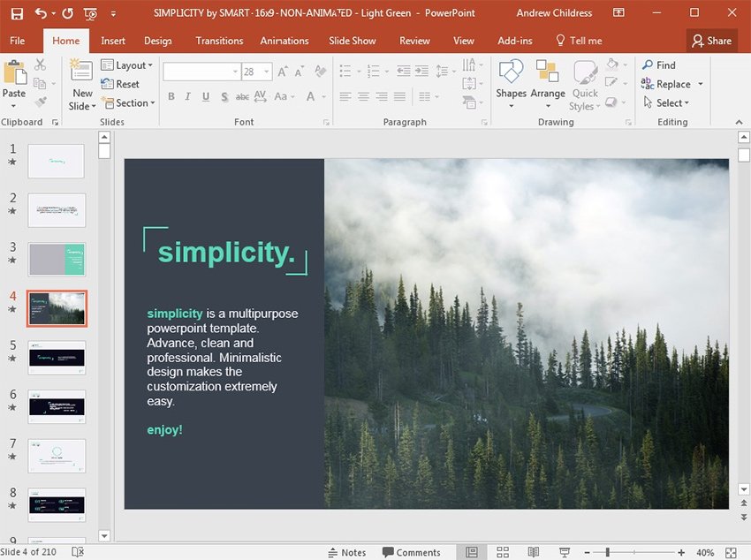Align text left

pos(345,96)
